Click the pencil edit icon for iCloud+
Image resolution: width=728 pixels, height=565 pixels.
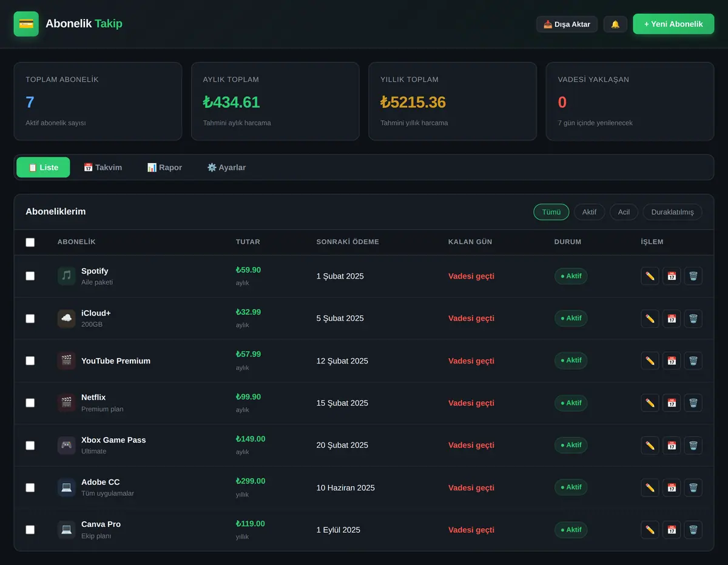(650, 319)
